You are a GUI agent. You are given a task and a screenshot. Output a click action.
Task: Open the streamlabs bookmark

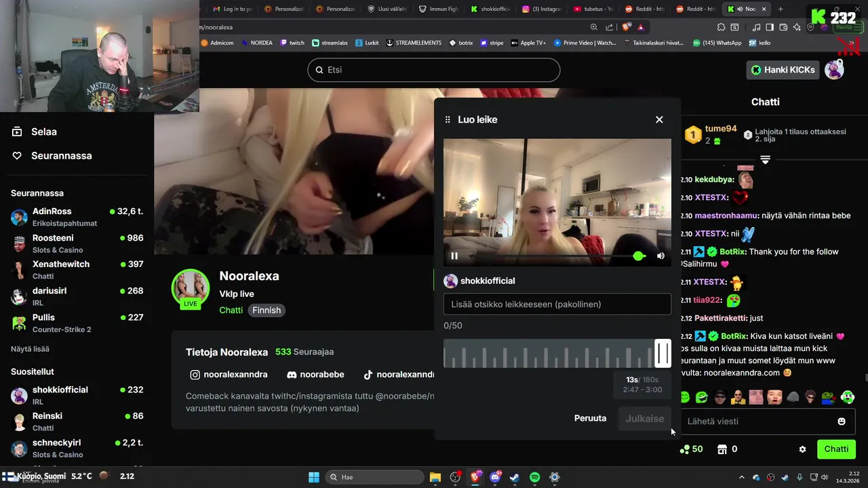point(330,43)
